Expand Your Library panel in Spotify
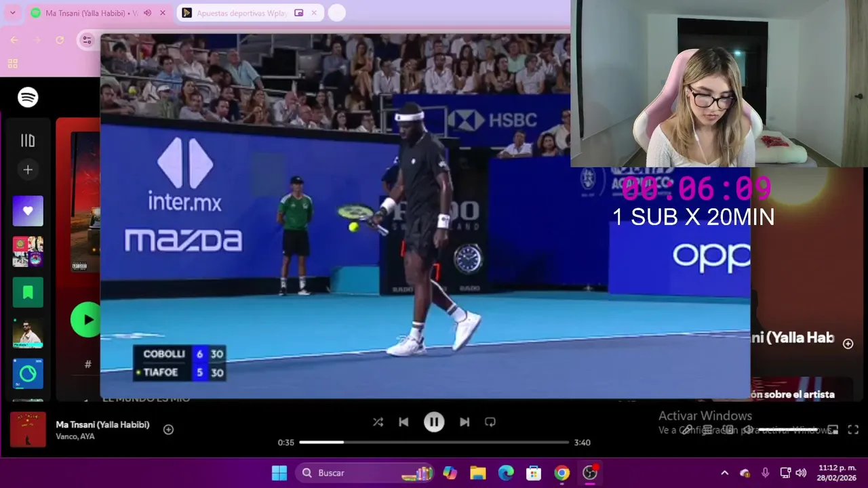Viewport: 868px width, 488px height. pos(28,141)
